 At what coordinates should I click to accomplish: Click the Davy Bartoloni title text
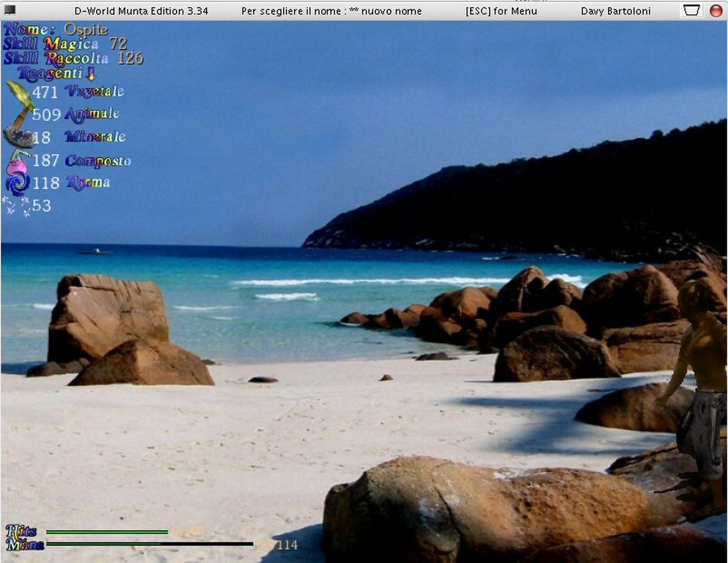click(x=615, y=11)
